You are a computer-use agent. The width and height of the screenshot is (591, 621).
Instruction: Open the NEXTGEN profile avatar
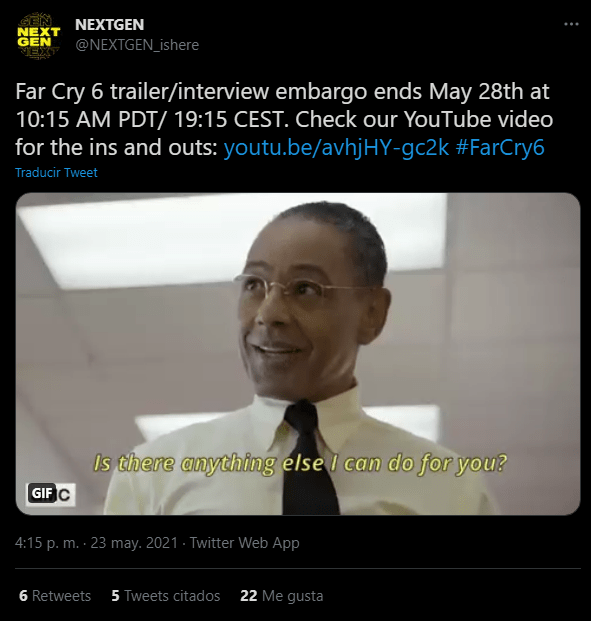[38, 36]
